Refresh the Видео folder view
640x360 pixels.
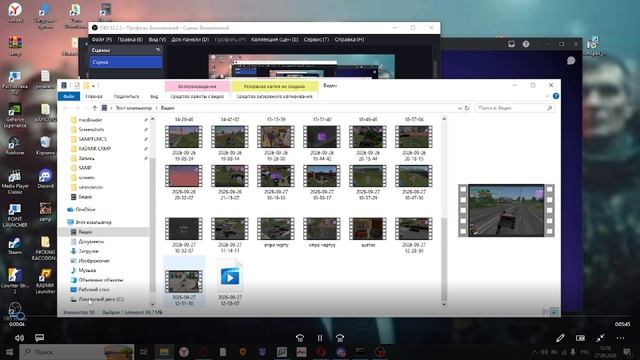coord(467,108)
